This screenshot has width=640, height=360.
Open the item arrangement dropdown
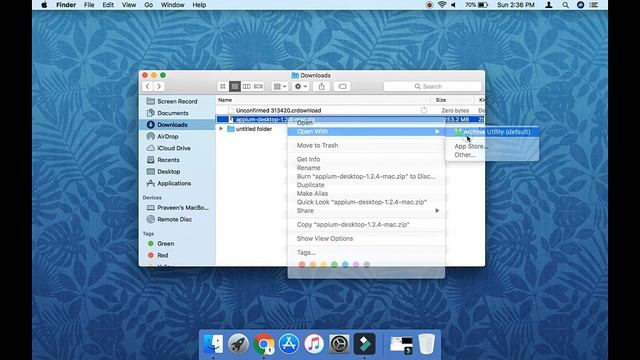click(280, 87)
